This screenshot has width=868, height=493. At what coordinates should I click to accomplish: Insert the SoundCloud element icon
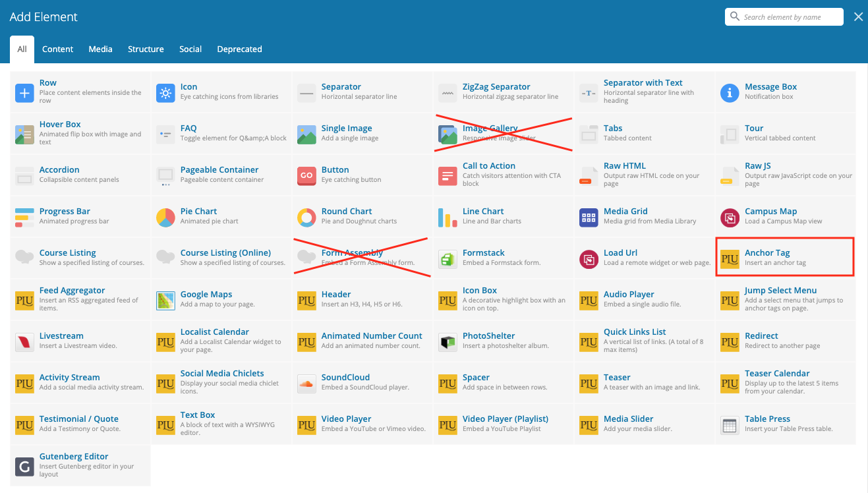click(x=306, y=384)
